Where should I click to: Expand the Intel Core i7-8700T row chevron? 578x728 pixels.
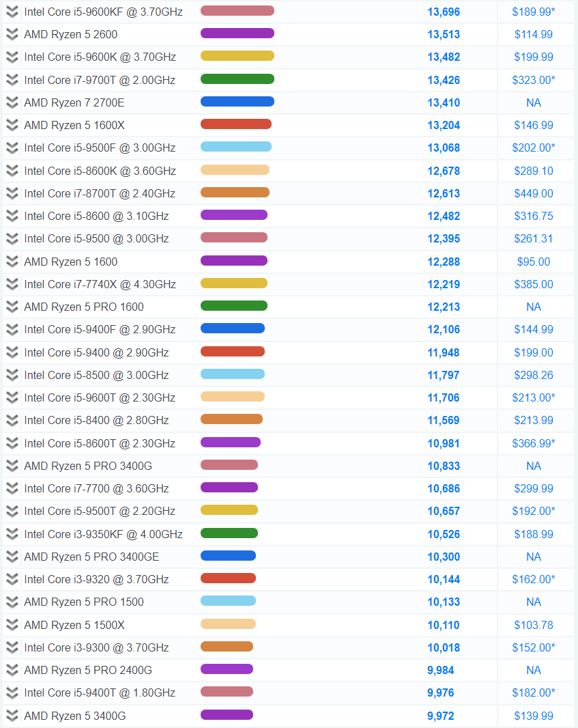(x=12, y=193)
